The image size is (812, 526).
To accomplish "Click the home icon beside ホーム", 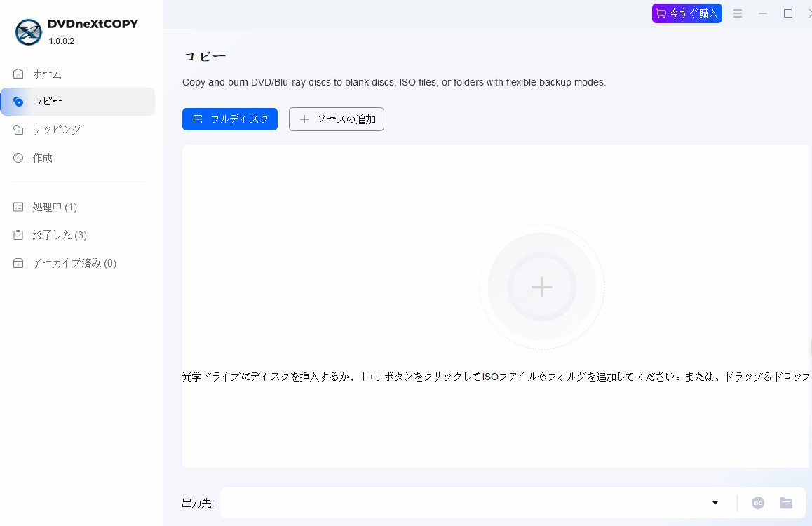I will pyautogui.click(x=18, y=74).
